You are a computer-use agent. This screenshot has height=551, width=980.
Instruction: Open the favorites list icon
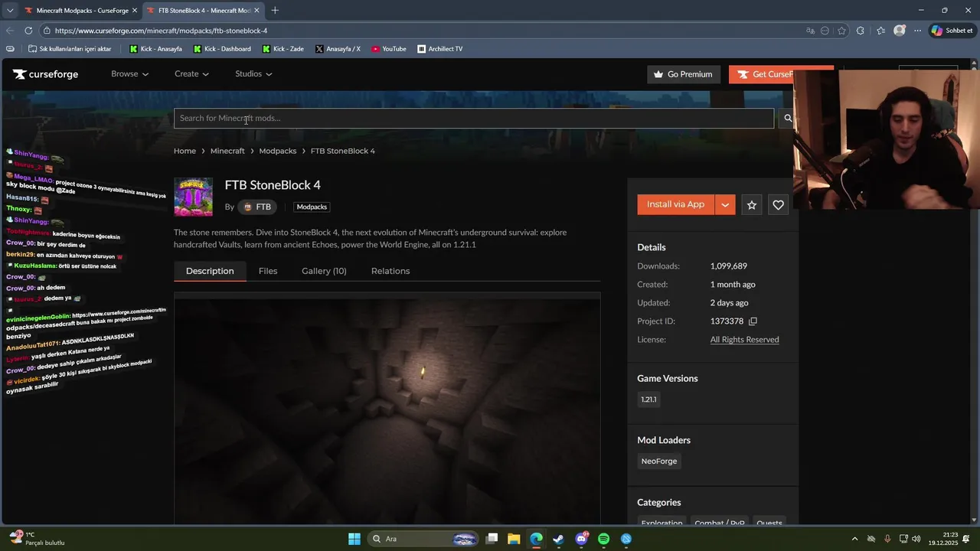tap(880, 31)
